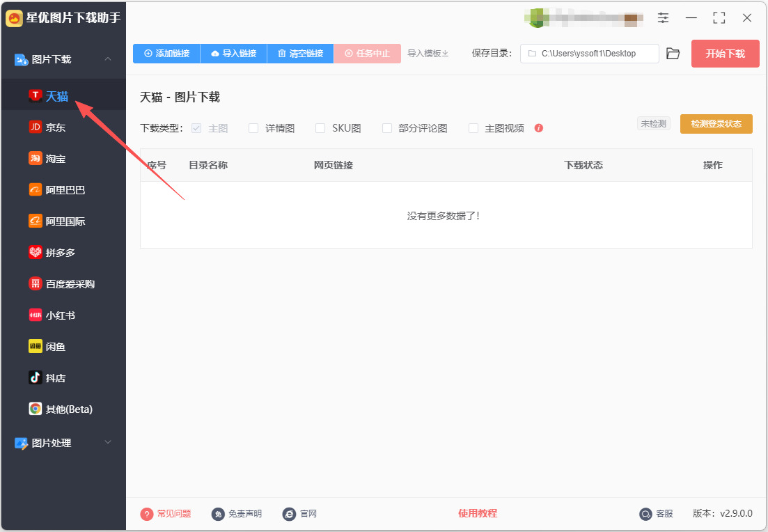Click the 导入链接 button

point(234,54)
